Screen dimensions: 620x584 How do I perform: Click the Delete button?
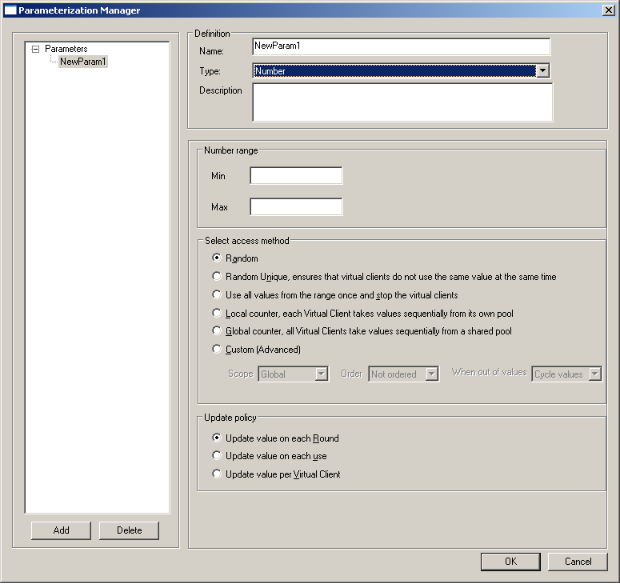129,530
